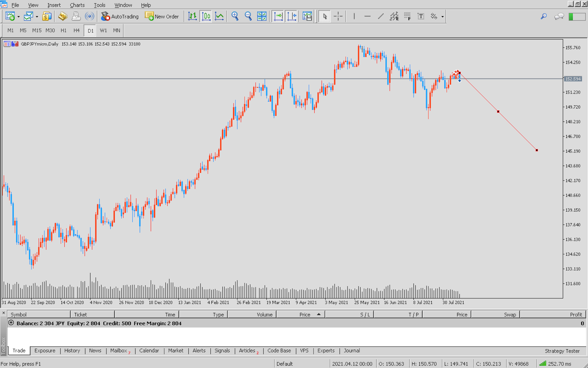Open the profiles dropdown arrow
Screen dimensions: 588x368
click(x=37, y=17)
